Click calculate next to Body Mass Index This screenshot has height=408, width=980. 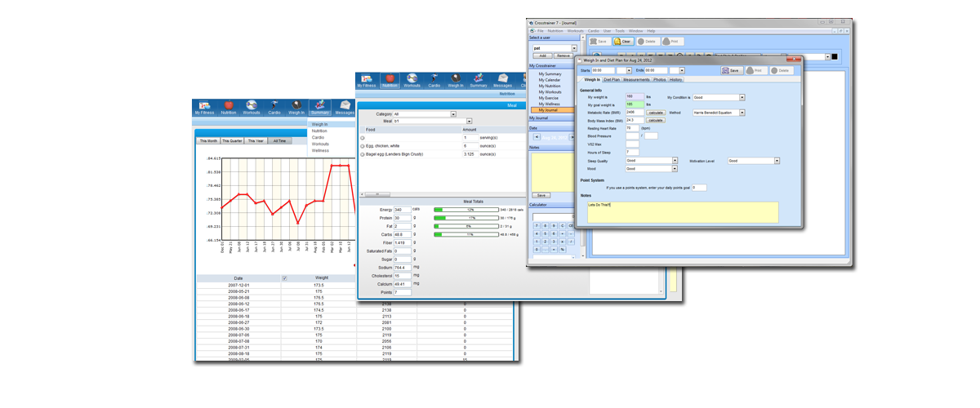(656, 121)
